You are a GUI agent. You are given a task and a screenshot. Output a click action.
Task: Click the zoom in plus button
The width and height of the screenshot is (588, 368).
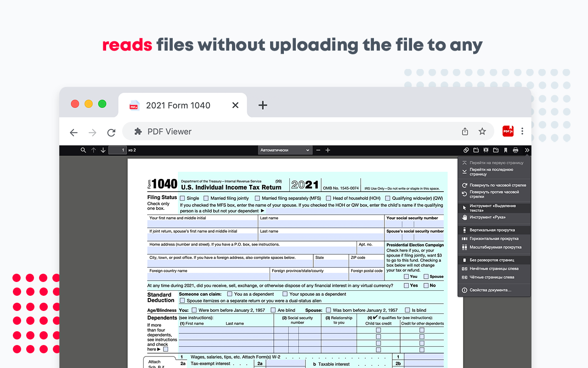328,150
